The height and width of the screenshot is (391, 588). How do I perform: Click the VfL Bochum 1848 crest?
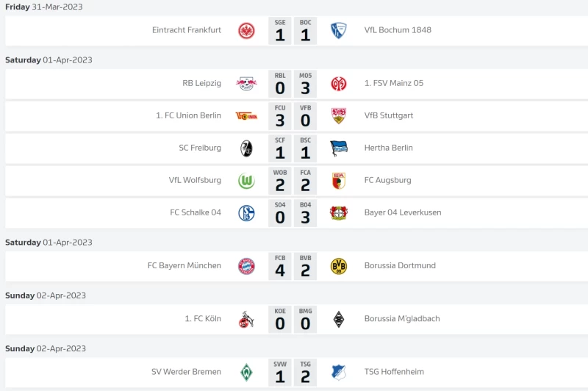[338, 31]
